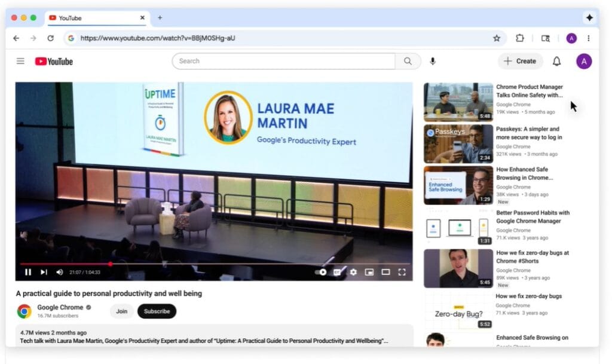Viewport: 612px width, 364px height.
Task: Open the YouTube navigation hamburger menu
Action: [20, 60]
